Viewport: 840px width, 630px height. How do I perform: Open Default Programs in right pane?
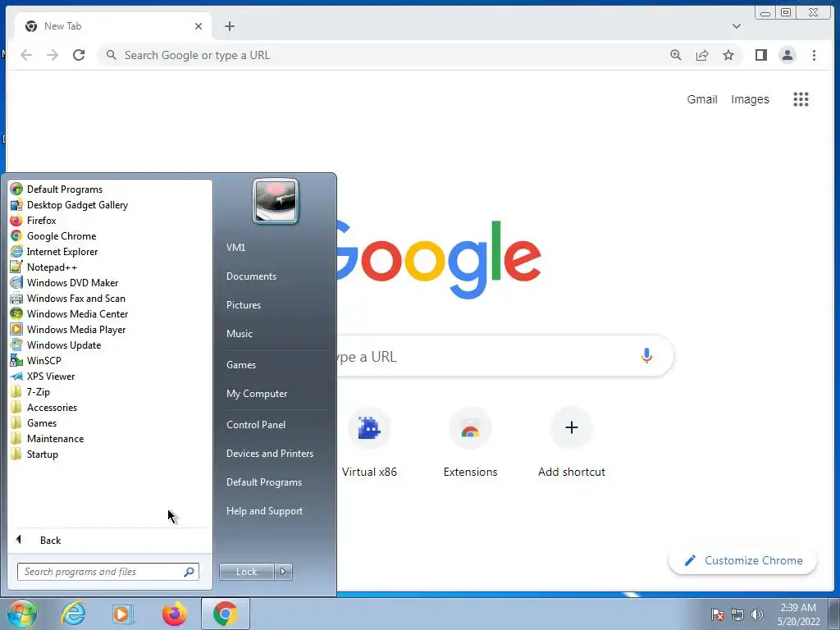(x=264, y=482)
